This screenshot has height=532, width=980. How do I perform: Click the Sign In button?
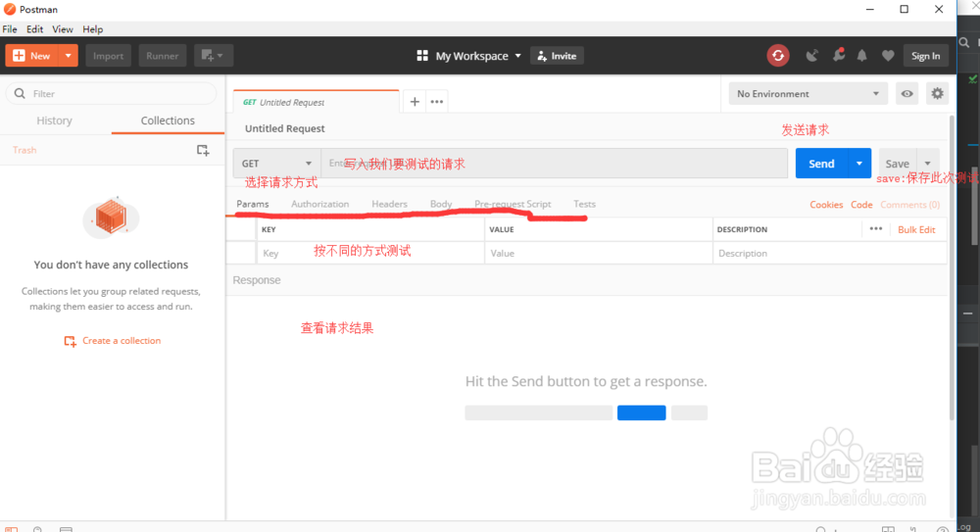click(x=926, y=56)
